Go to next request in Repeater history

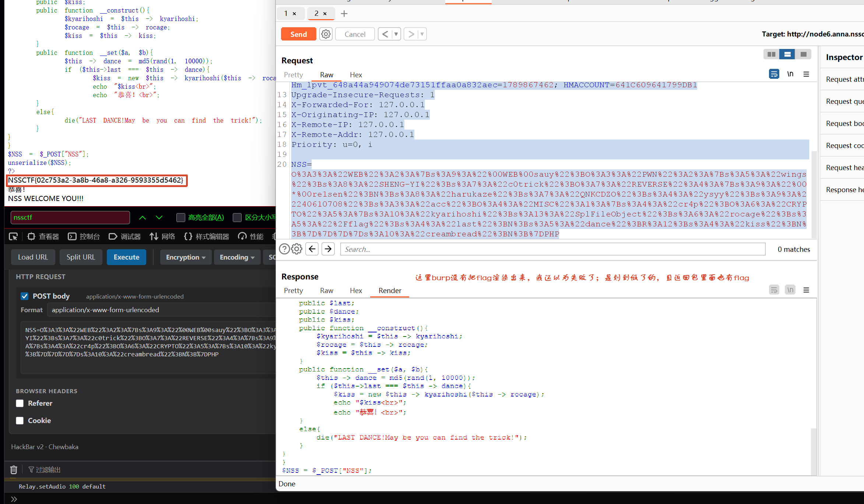[411, 34]
